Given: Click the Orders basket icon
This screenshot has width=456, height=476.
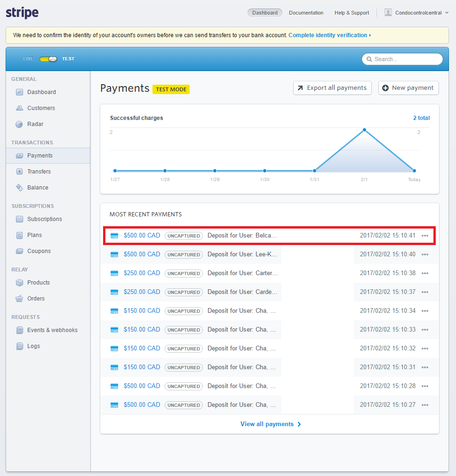Looking at the screenshot, I should [19, 299].
